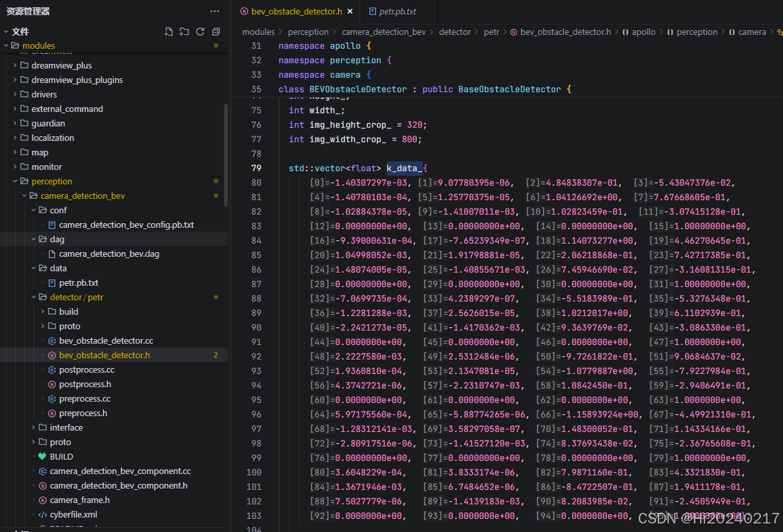
Task: Click the detector breadcrumb segment
Action: (x=454, y=32)
